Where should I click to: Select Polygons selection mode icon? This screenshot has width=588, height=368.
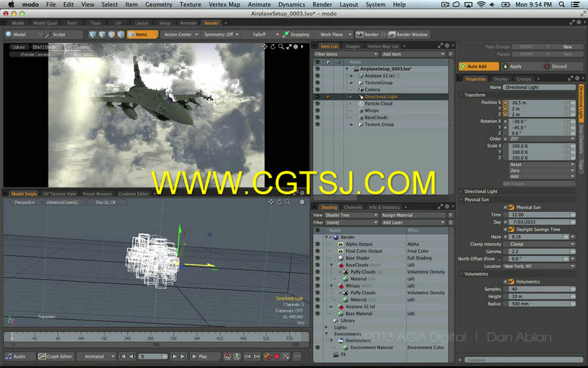[112, 35]
